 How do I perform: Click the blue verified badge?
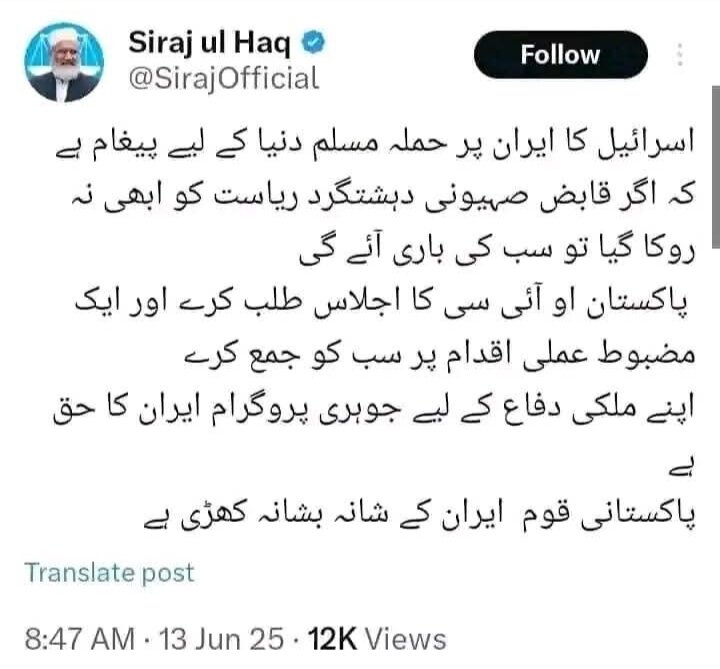tap(313, 42)
